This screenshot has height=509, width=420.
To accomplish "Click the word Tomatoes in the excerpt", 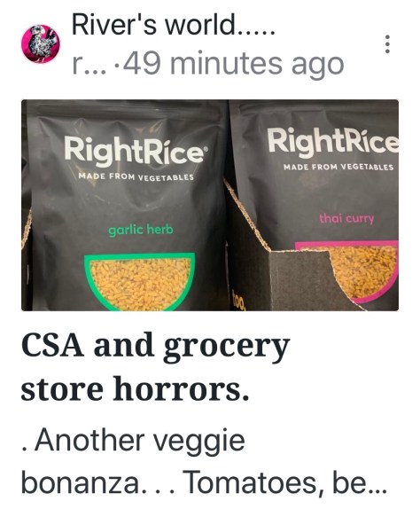I will click(x=250, y=483).
